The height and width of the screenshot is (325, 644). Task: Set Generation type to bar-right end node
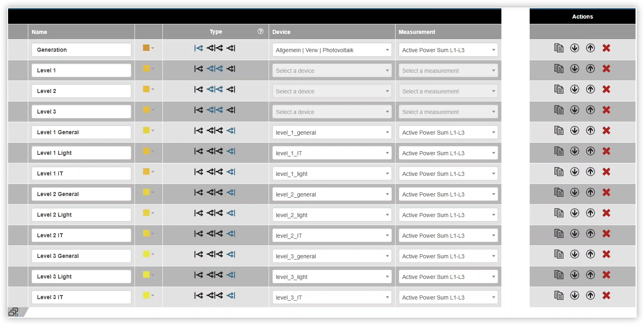tap(231, 48)
